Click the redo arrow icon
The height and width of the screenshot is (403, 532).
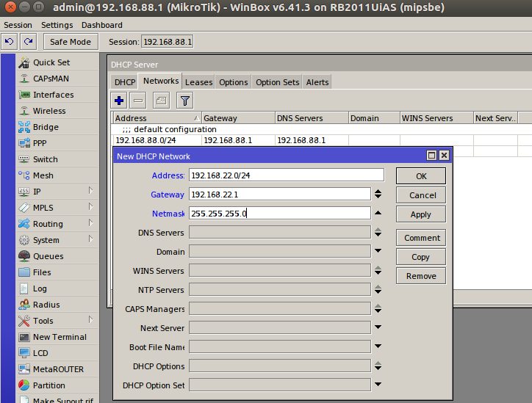(x=28, y=42)
